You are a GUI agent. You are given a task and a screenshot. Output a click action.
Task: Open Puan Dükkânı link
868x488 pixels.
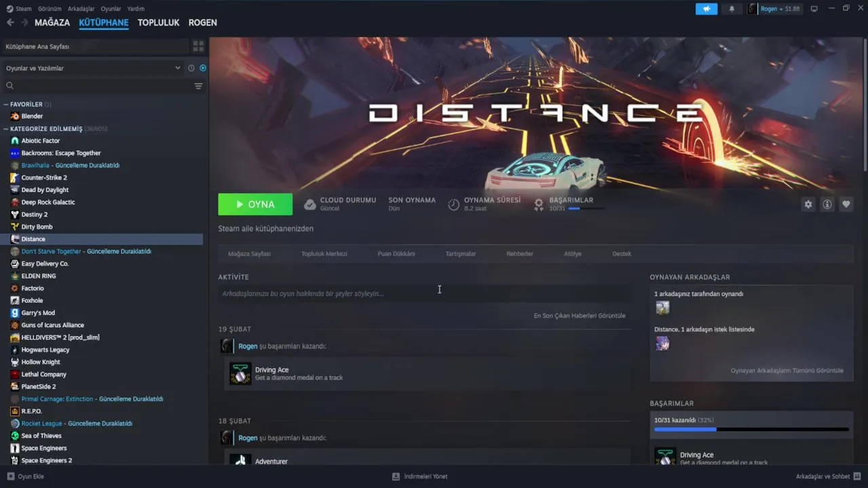click(x=396, y=253)
